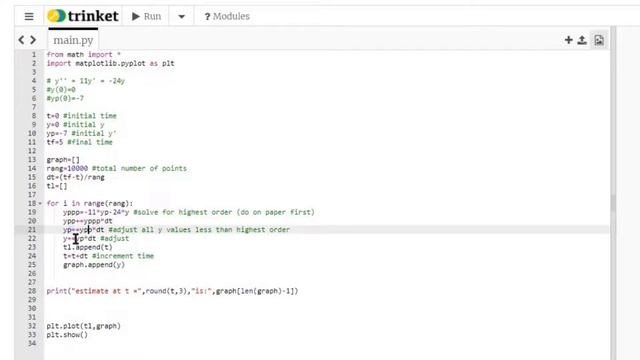The height and width of the screenshot is (360, 640).
Task: Click the line 'y=0 #initial y'
Action: [75, 124]
